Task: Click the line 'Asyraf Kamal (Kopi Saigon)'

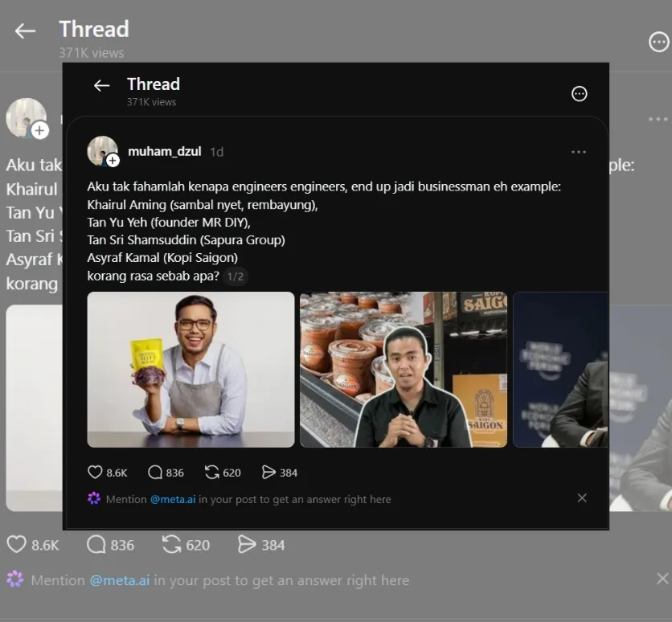Action: (x=162, y=258)
